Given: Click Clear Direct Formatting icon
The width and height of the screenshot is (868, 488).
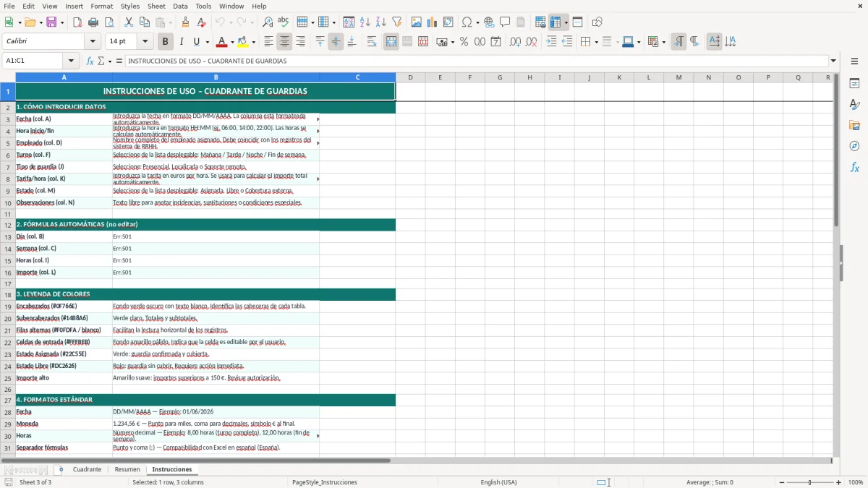Looking at the screenshot, I should pos(201,22).
